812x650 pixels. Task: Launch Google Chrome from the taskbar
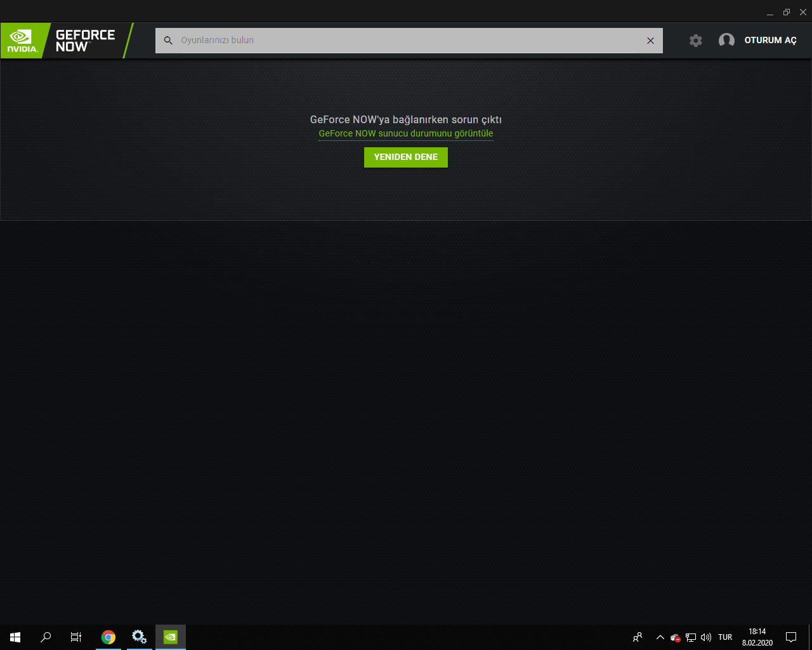(x=108, y=637)
